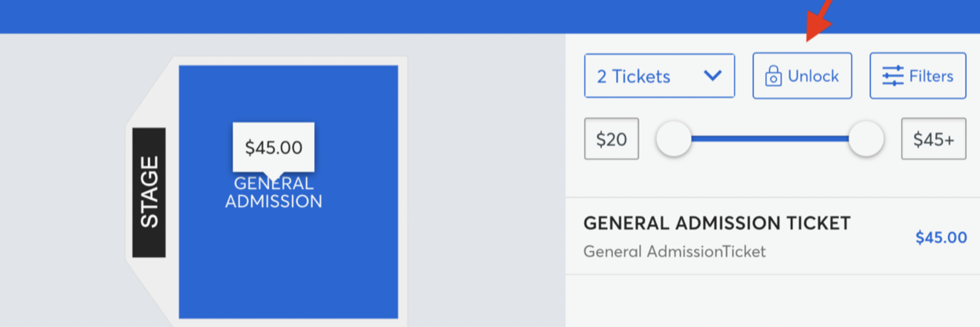Click the lock icon on the Unlock button

773,76
